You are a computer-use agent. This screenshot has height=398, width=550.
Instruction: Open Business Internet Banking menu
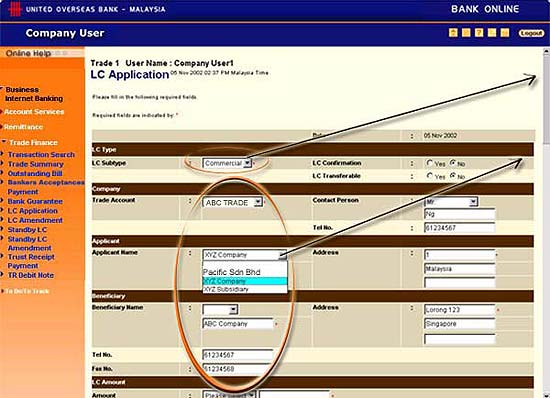[34, 94]
